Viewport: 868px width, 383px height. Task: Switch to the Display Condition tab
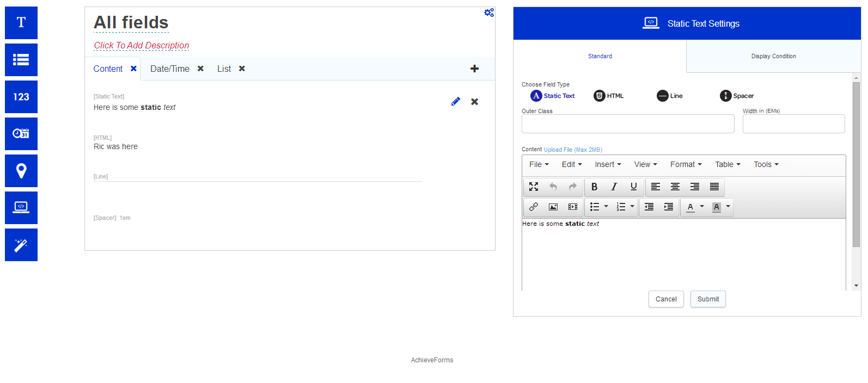[773, 56]
